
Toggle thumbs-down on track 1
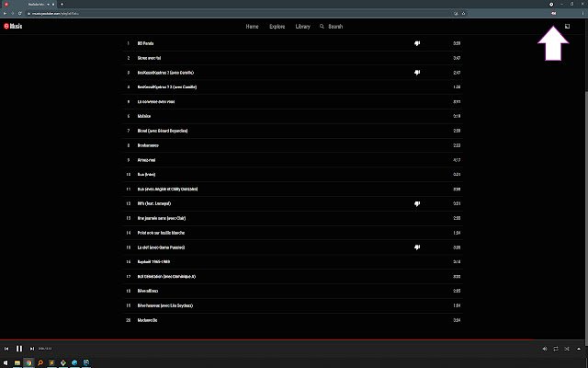click(x=417, y=43)
